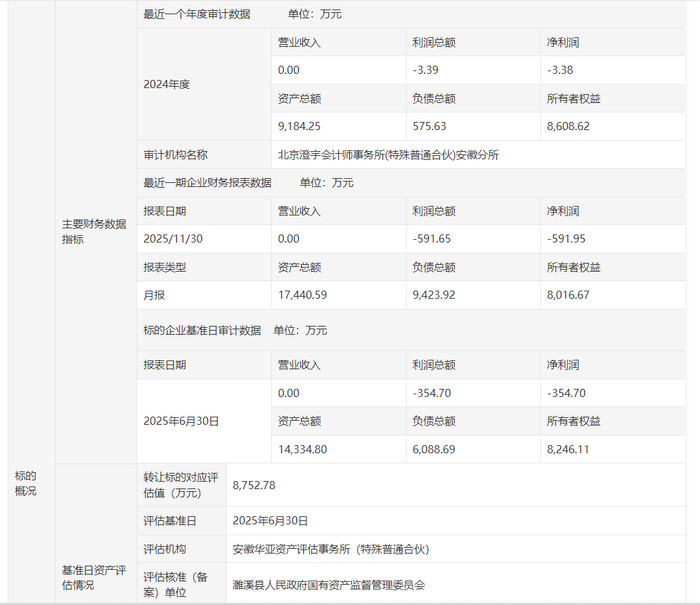Image resolution: width=700 pixels, height=605 pixels.
Task: Click the 2025/11/30 report date
Action: [172, 239]
